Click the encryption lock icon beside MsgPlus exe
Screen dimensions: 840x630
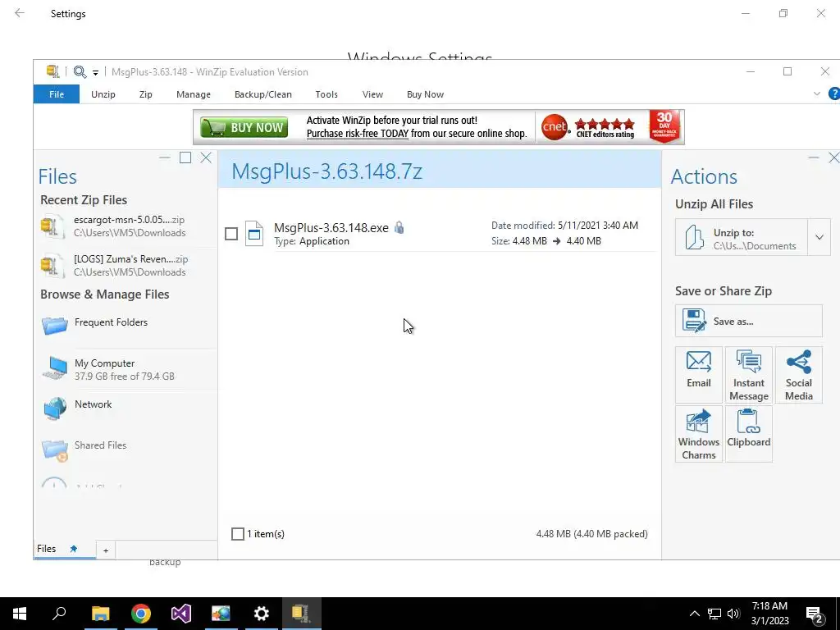coord(399,228)
